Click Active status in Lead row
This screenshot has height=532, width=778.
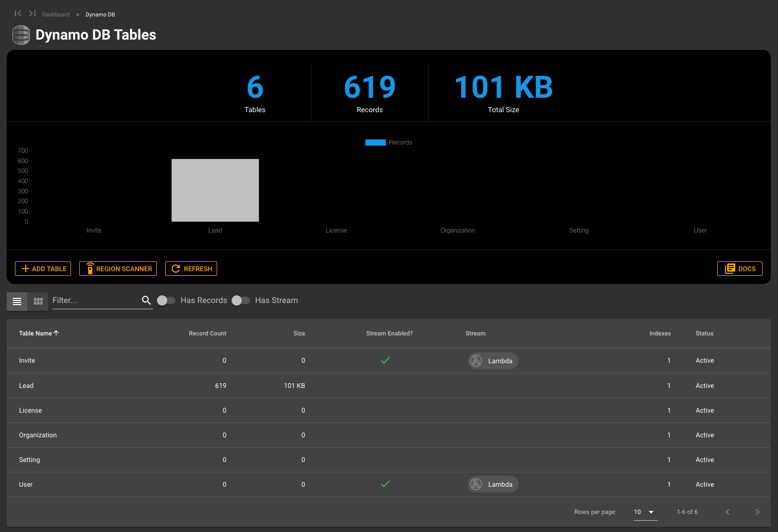pyautogui.click(x=705, y=385)
